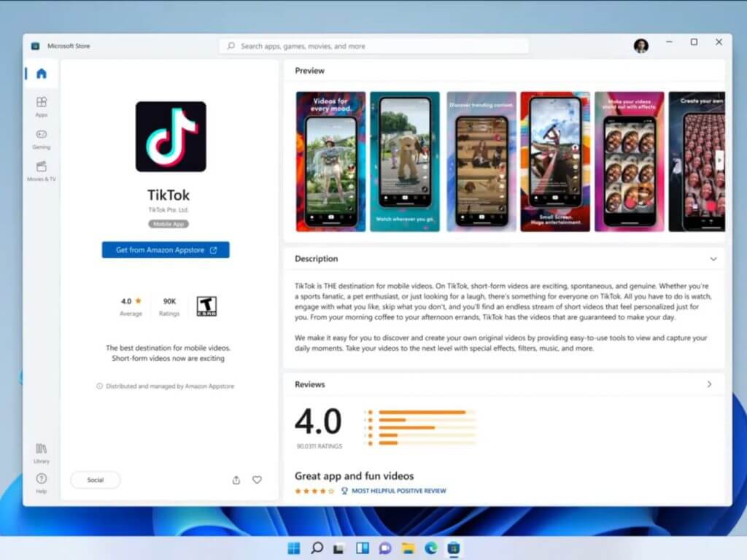This screenshot has height=560, width=747.
Task: Expand the Reviews section arrow
Action: pyautogui.click(x=709, y=384)
